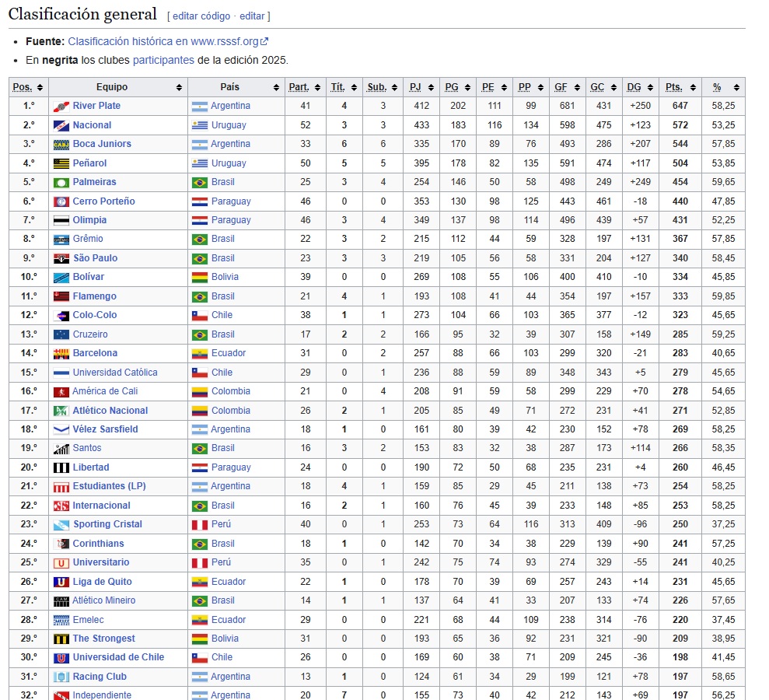Open the The Strongest team link
The width and height of the screenshot is (769, 700).
click(104, 639)
